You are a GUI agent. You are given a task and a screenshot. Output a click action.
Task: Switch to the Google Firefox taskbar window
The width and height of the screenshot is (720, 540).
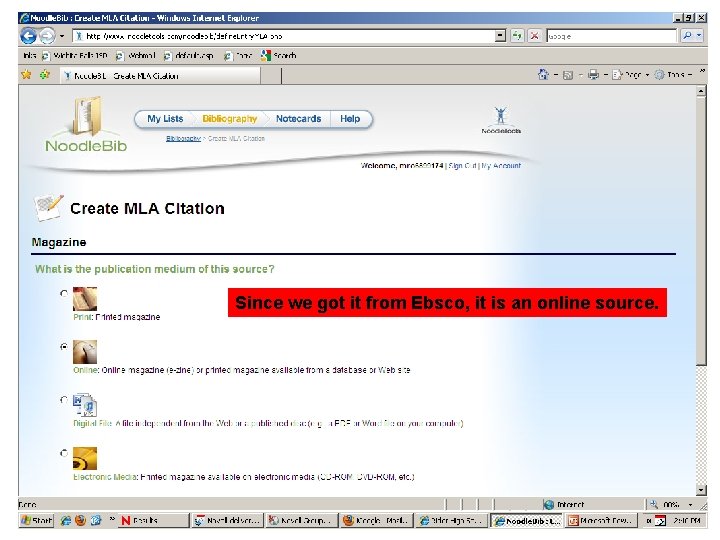coord(377,520)
